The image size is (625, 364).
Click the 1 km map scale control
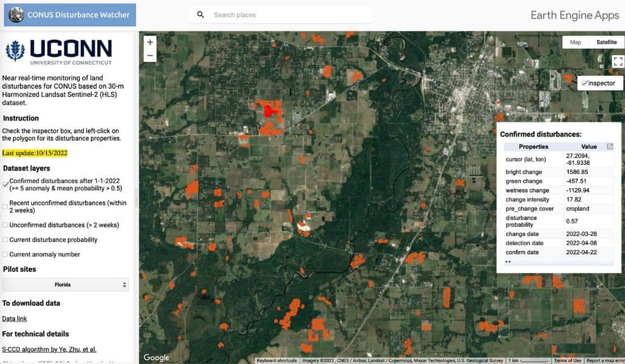pyautogui.click(x=527, y=360)
